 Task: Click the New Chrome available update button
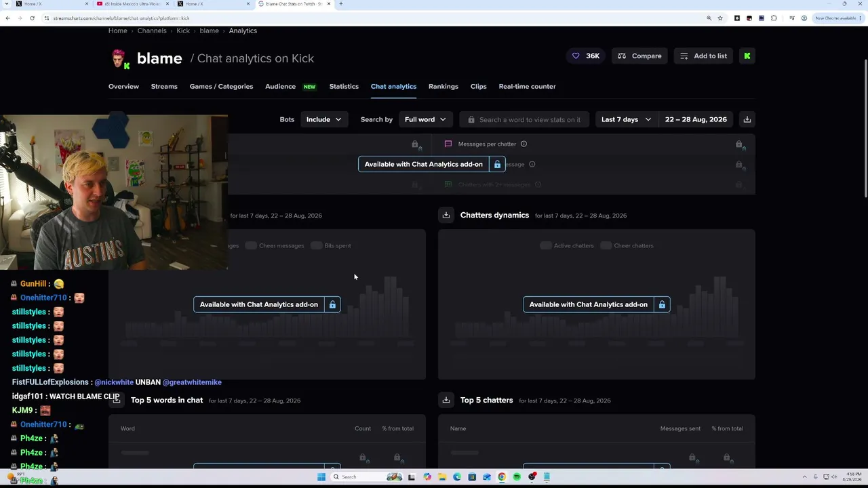837,18
